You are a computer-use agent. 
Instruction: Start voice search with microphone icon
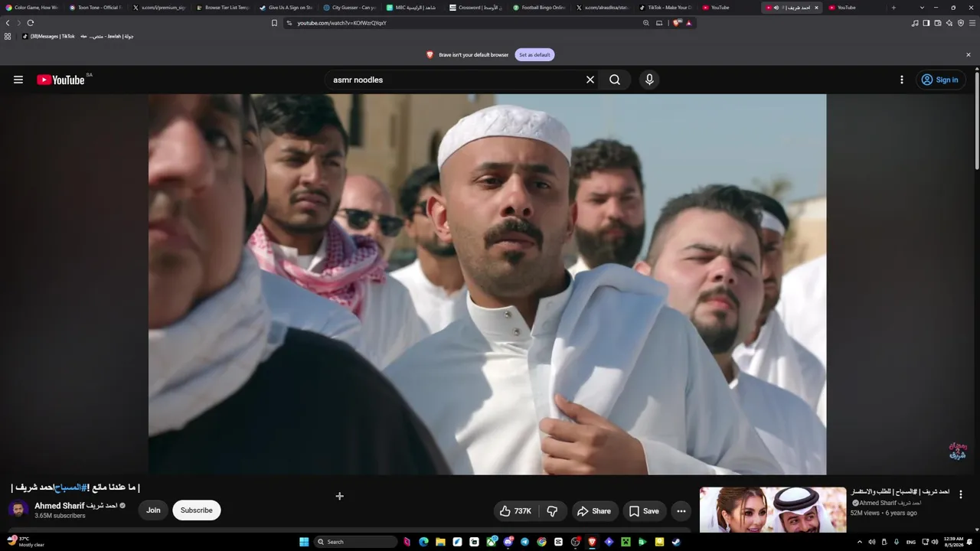click(x=649, y=80)
